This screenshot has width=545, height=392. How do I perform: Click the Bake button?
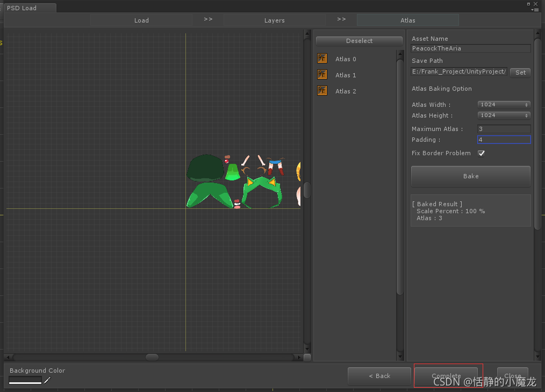click(471, 176)
